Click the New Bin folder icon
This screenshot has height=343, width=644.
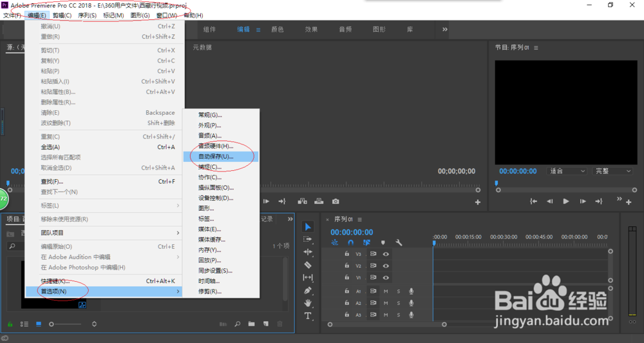(251, 324)
